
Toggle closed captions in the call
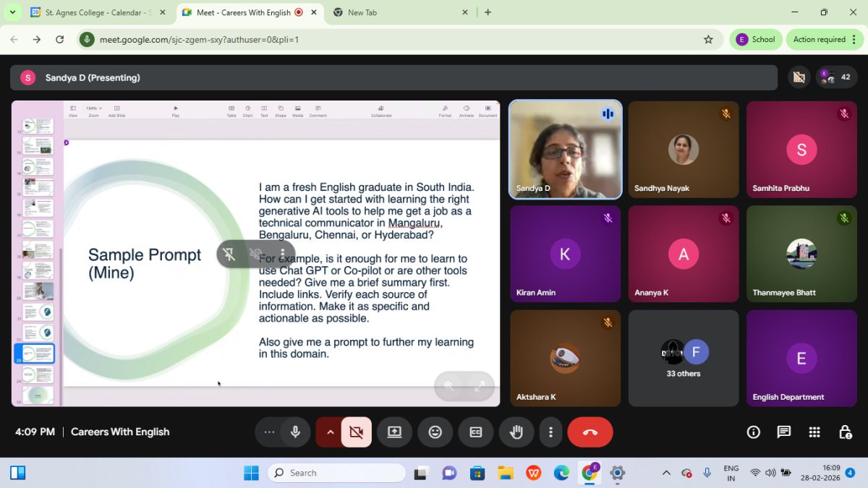[x=476, y=432]
